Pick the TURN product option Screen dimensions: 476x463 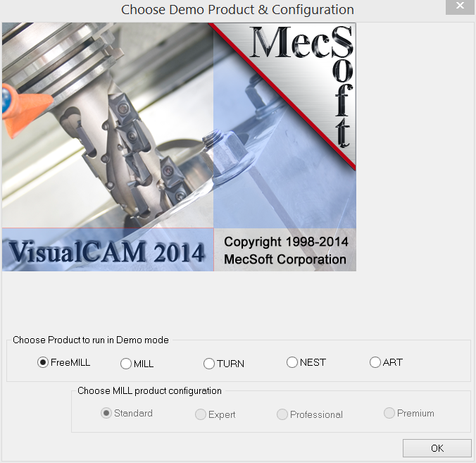click(209, 364)
